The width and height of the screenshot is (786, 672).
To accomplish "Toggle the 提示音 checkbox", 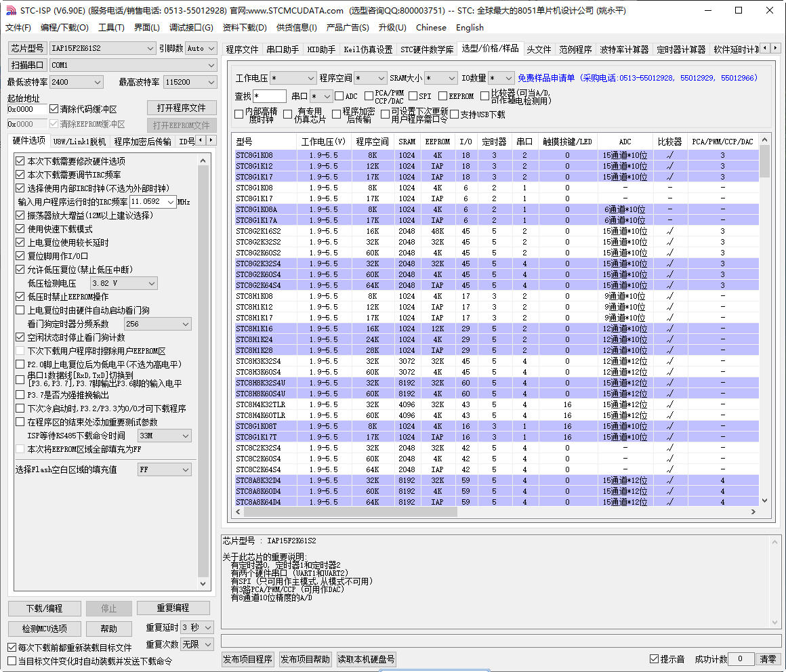I will 654,659.
